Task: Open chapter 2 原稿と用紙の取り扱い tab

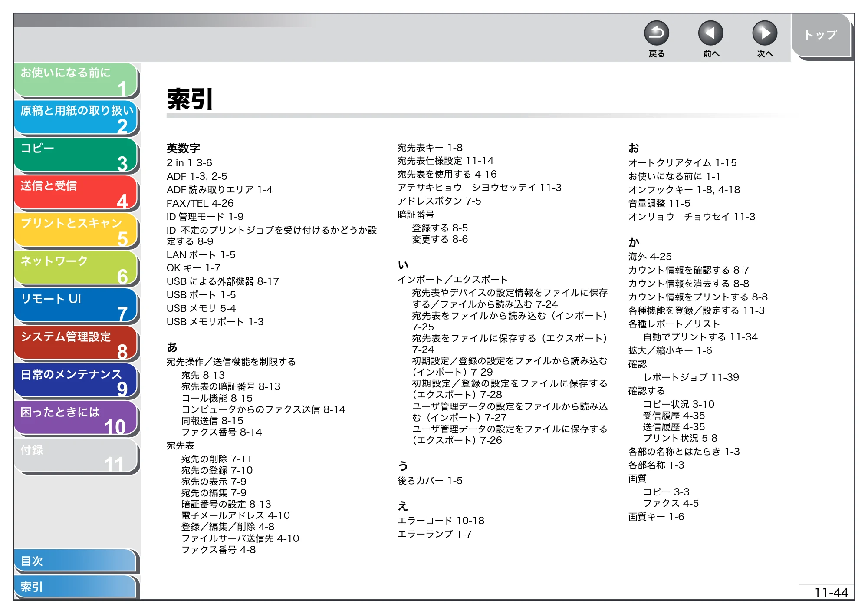Action: [x=76, y=117]
